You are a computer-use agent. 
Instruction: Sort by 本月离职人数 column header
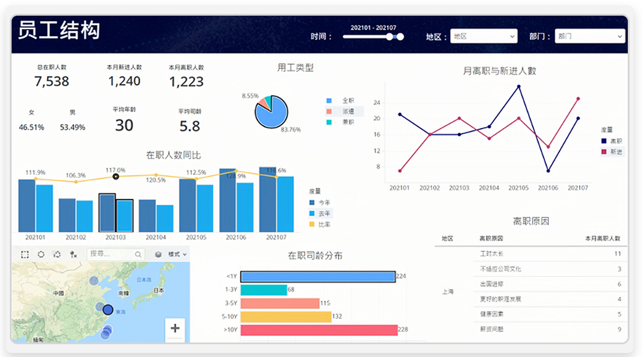pos(602,238)
